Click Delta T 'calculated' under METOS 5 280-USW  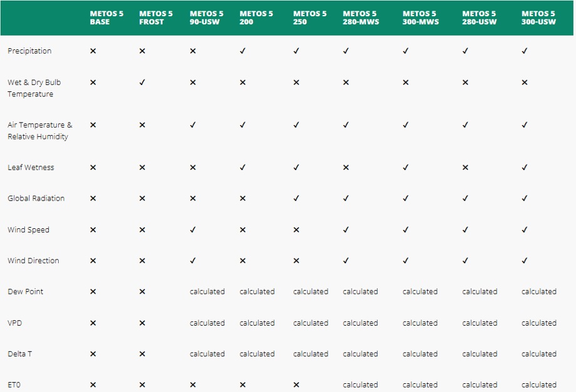click(x=480, y=354)
